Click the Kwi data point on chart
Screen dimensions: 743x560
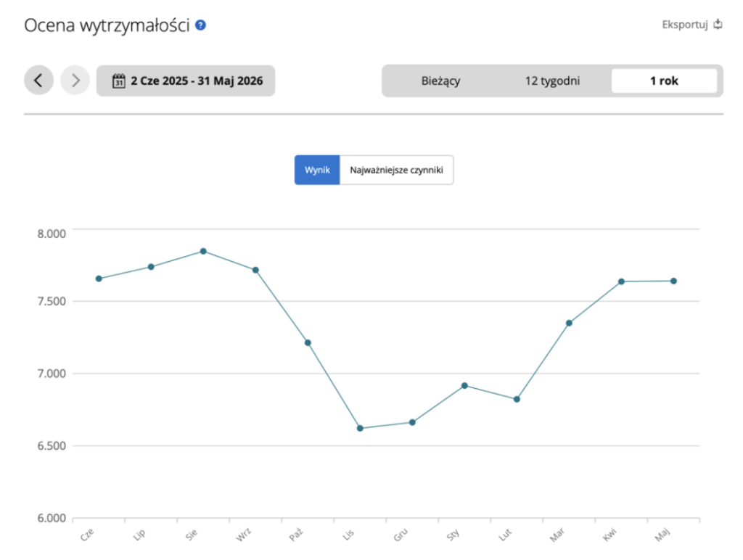[x=621, y=281]
